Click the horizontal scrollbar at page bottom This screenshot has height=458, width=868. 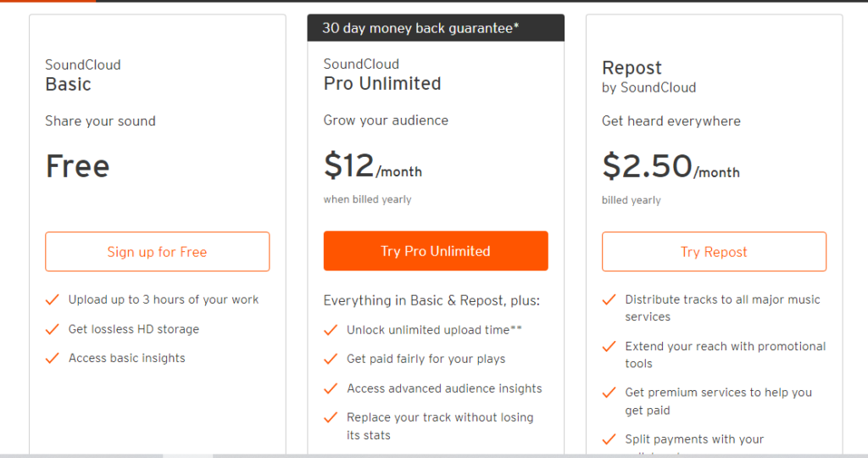click(434, 455)
